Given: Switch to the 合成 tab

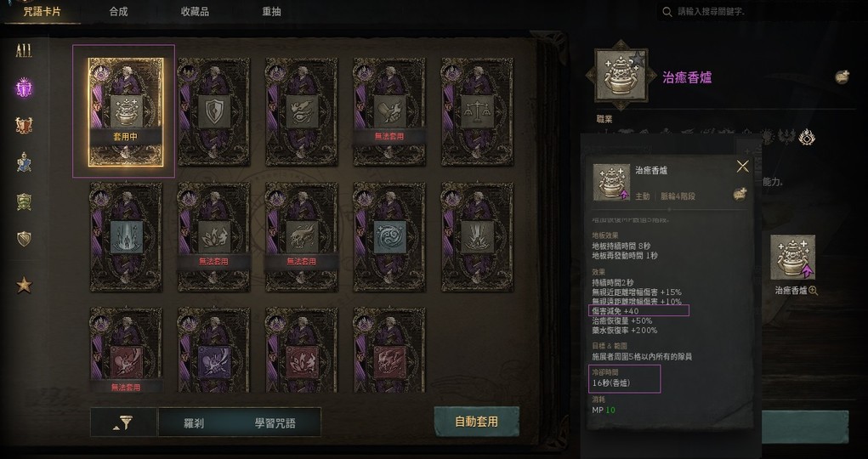Looking at the screenshot, I should click(x=118, y=12).
